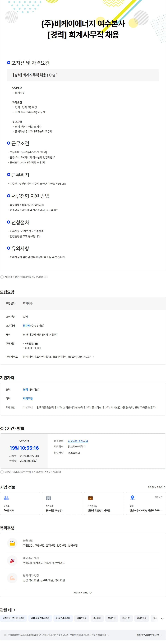Click the pension and insurance benefit icon

[x=12, y=543]
